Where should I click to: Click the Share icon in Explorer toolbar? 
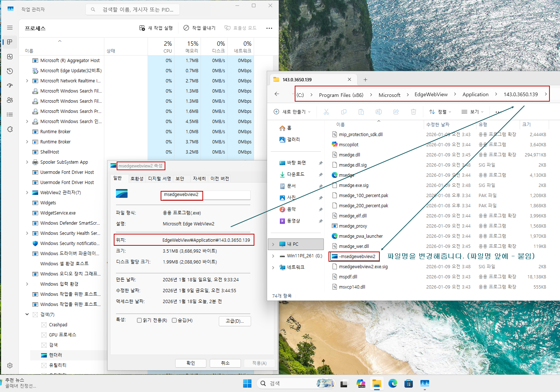396,112
